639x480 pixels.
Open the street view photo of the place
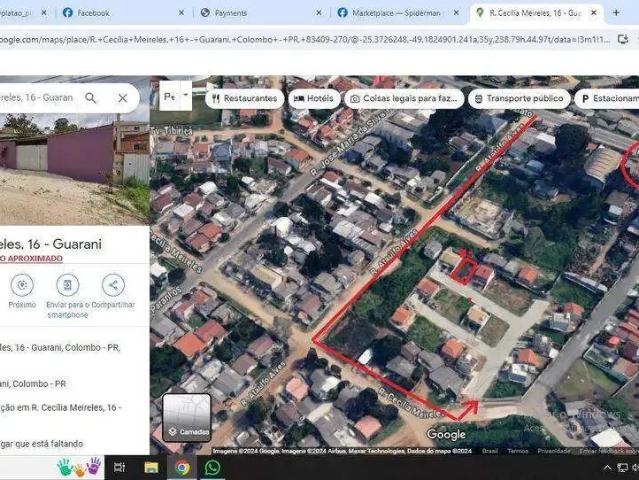pos(75,169)
